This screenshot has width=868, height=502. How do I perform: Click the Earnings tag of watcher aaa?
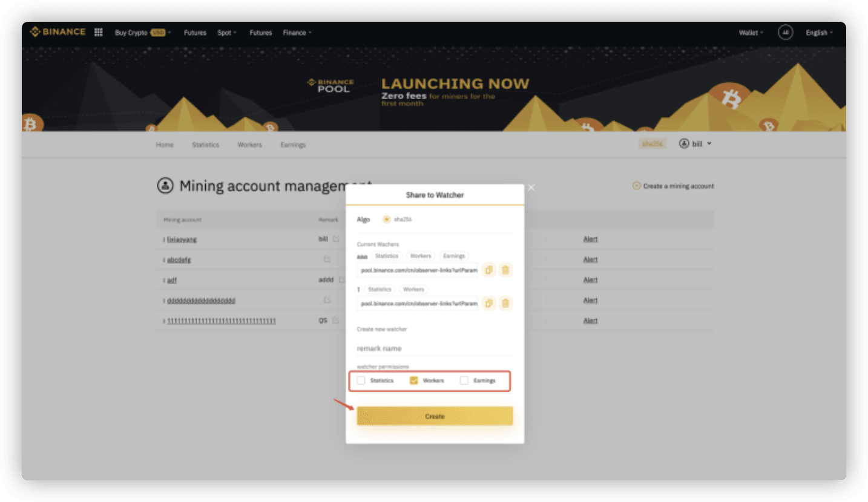[453, 256]
